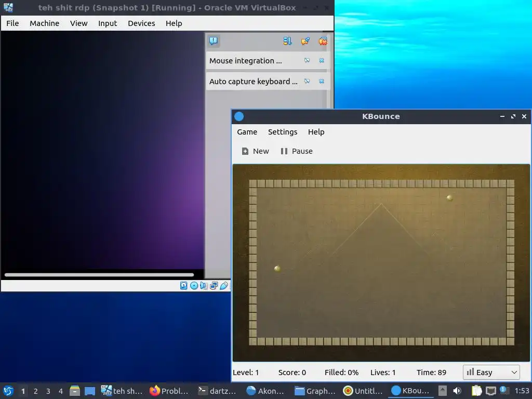Open the VirtualBox Input menu
The width and height of the screenshot is (532, 399).
(108, 23)
